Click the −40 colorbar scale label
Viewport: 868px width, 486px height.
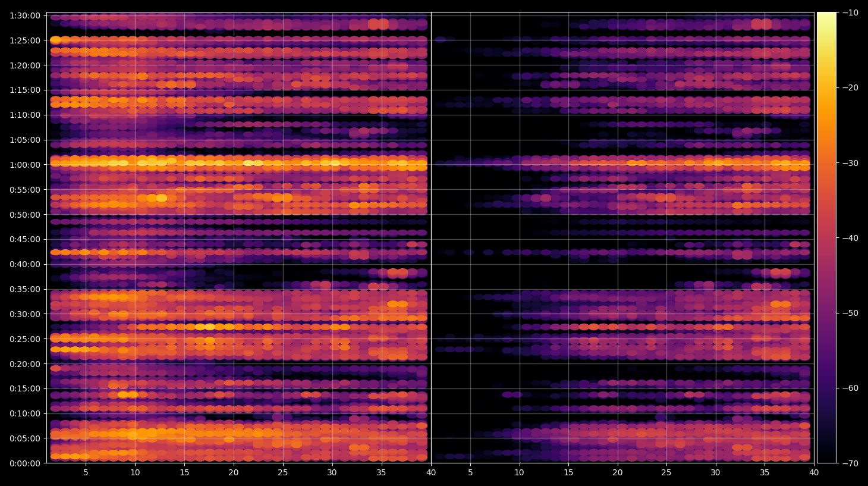[x=851, y=238]
